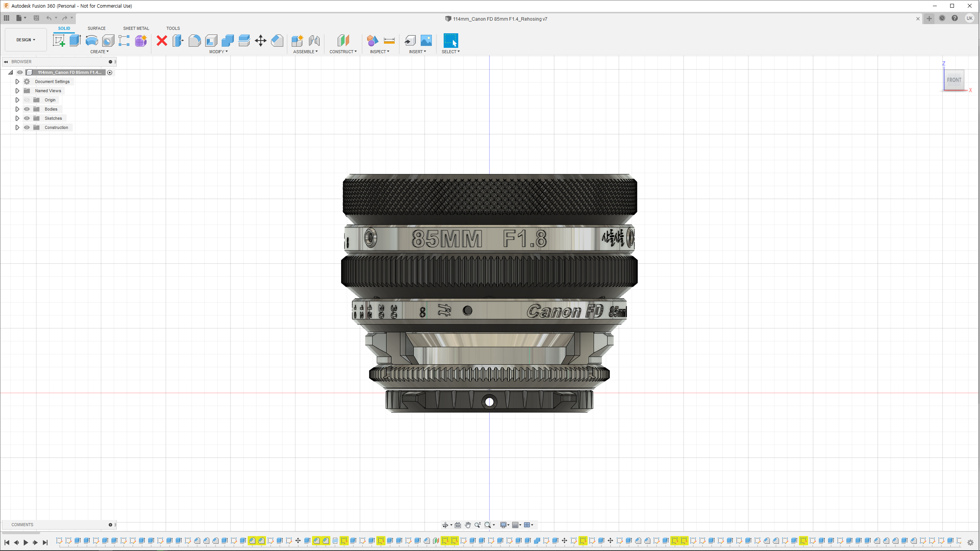
Task: Click the Measure tool icon
Action: click(x=389, y=40)
